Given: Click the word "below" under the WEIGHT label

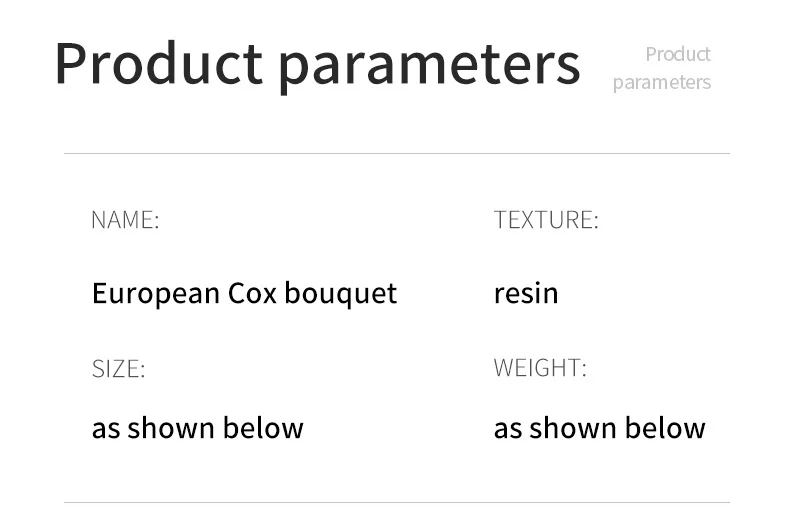Looking at the screenshot, I should 665,428.
